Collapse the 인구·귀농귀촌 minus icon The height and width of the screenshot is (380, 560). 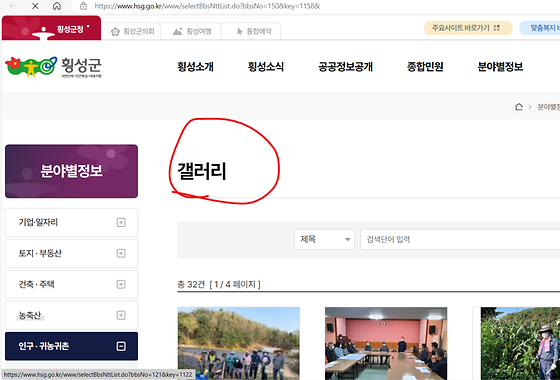pyautogui.click(x=121, y=346)
